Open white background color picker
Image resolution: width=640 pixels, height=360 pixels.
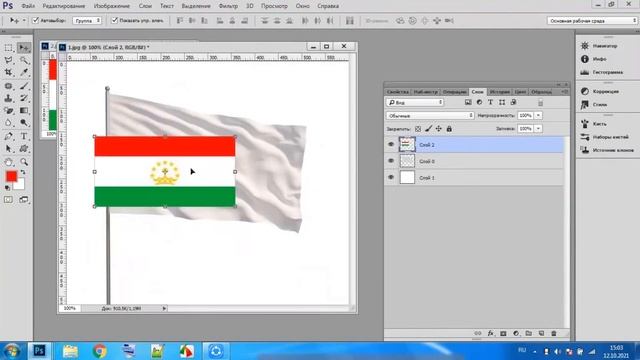tap(20, 186)
